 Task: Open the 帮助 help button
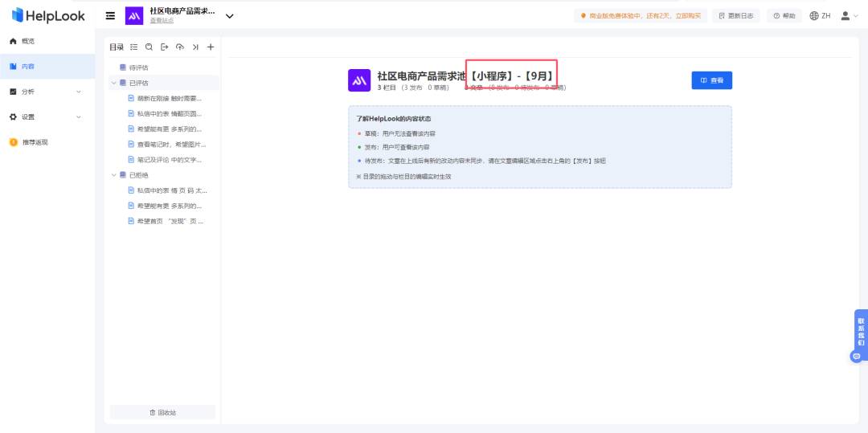coord(784,16)
